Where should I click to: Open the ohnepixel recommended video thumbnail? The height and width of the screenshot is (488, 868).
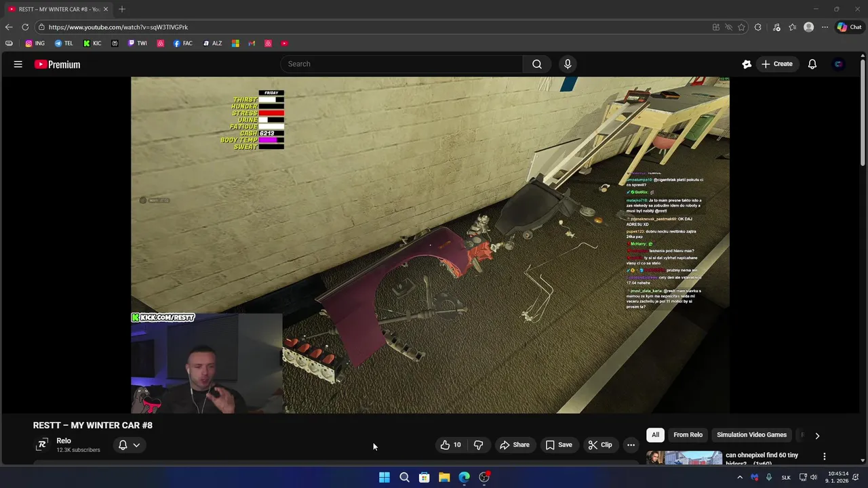684,457
